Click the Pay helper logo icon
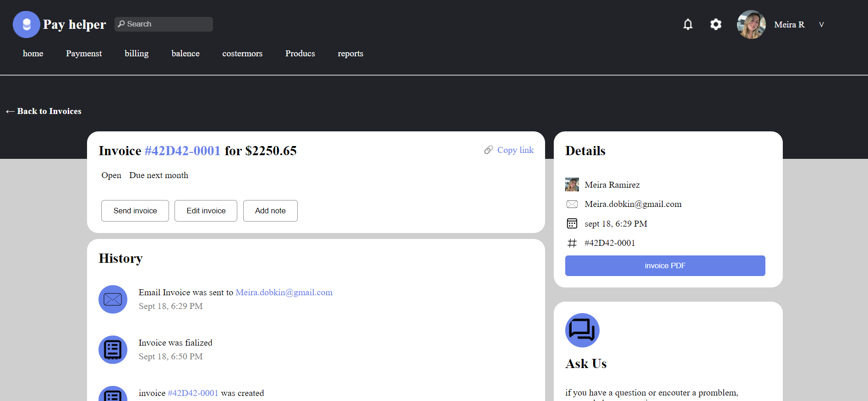 pos(27,24)
